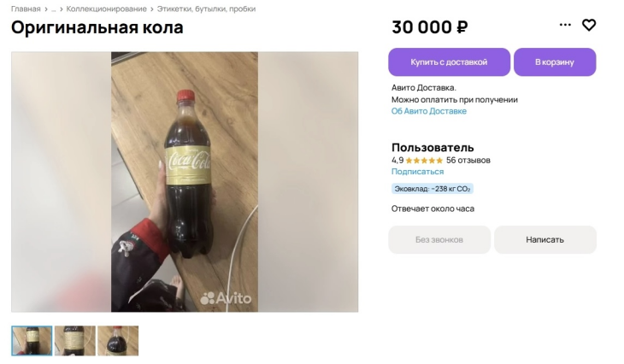Open Этикетки, бутылки, пробки category
This screenshot has height=364, width=624.
coord(206,9)
